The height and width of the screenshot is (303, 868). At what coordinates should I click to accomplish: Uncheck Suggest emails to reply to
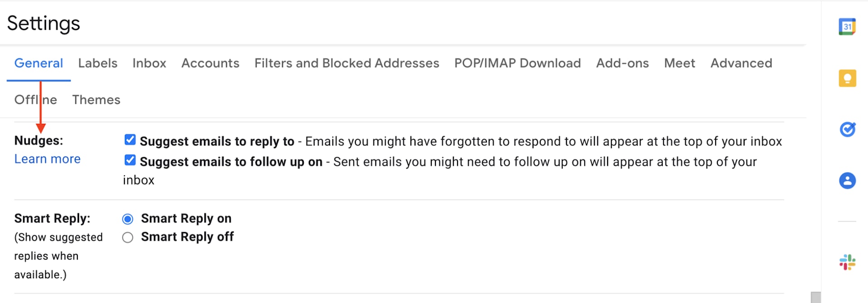coord(130,140)
